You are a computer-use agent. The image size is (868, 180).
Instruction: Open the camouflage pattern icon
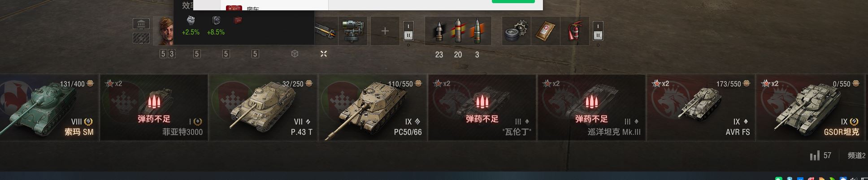(x=141, y=38)
